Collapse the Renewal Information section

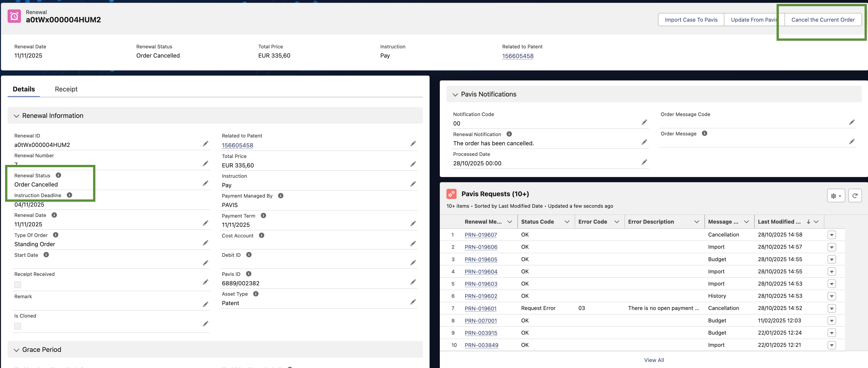pos(16,116)
